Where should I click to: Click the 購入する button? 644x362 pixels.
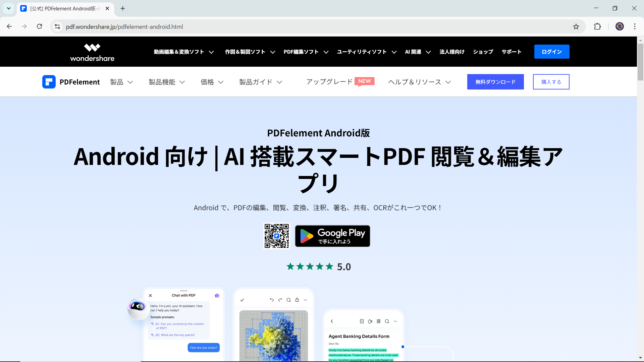pos(551,82)
